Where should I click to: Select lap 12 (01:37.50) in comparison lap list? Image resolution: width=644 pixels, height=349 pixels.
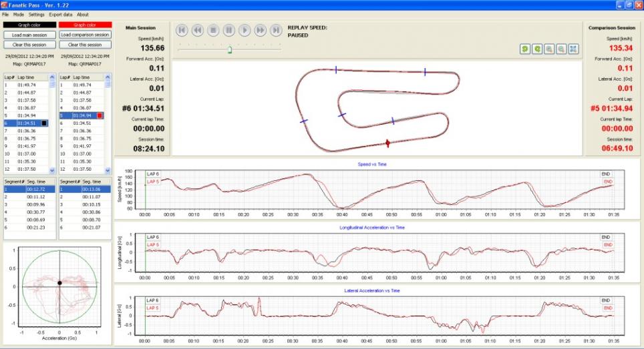pyautogui.click(x=82, y=169)
